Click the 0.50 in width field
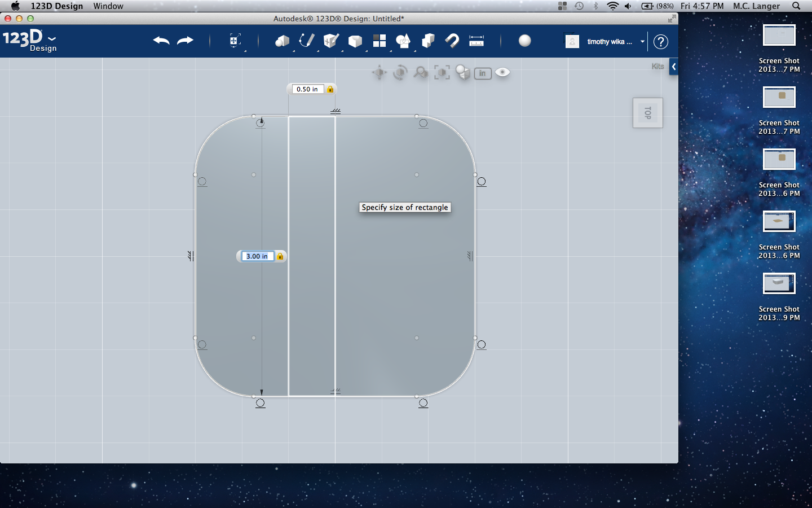Viewport: 812px width, 508px height. [x=307, y=89]
